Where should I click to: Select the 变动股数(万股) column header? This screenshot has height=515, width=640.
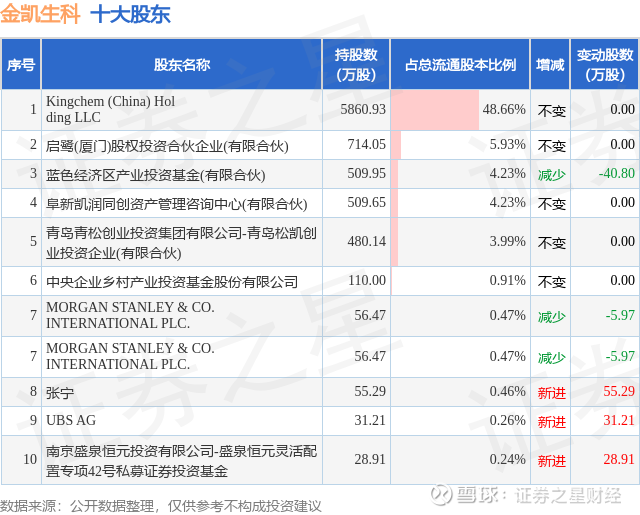tap(605, 64)
